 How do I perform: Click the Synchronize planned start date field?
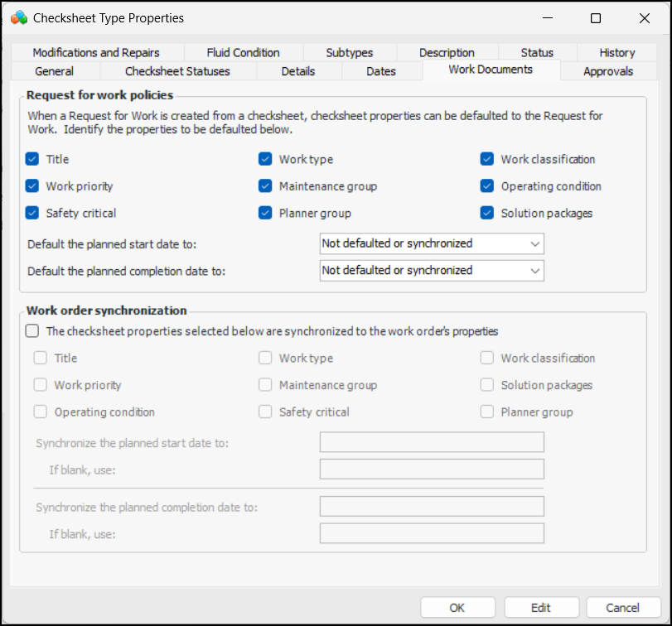coord(432,442)
